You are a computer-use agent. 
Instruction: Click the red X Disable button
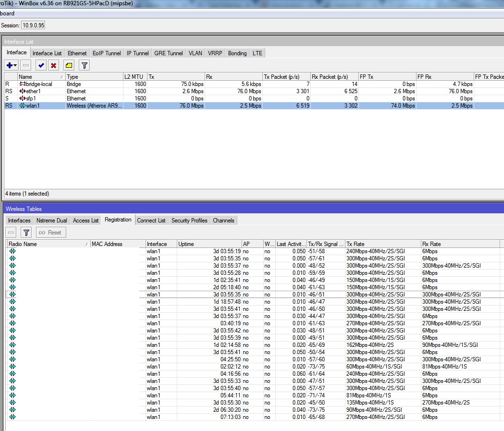pyautogui.click(x=54, y=65)
